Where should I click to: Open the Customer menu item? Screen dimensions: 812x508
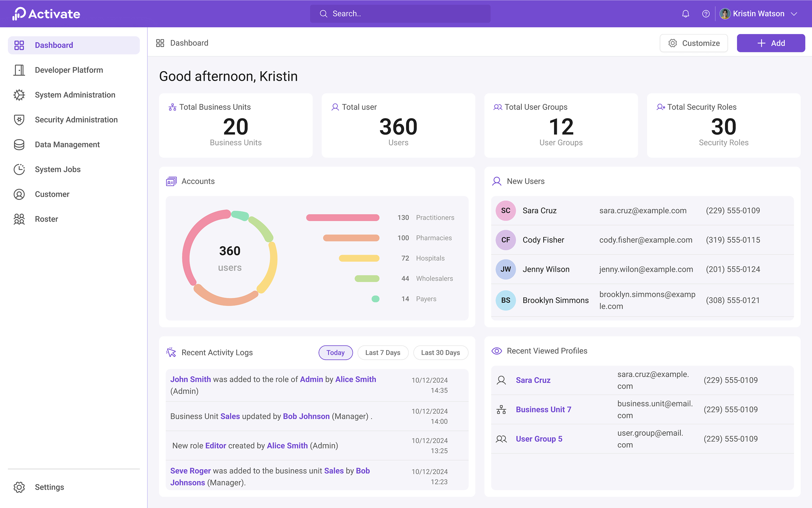pos(52,194)
